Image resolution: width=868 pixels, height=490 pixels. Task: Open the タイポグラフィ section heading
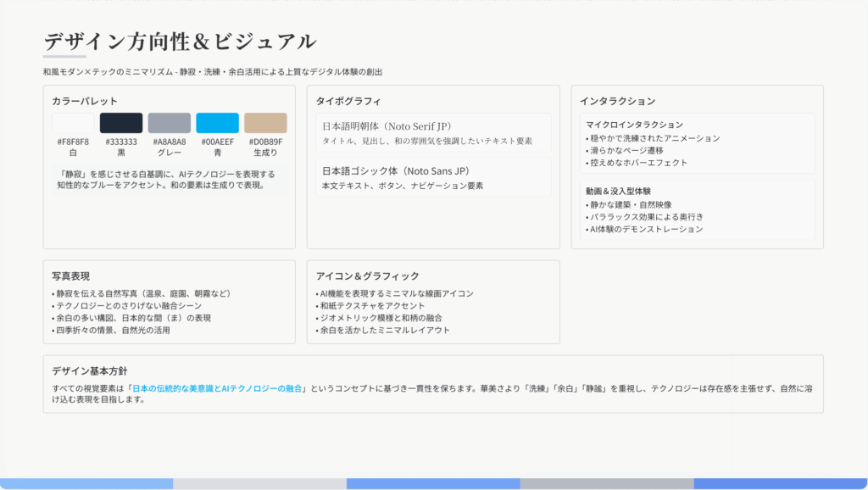tap(348, 100)
